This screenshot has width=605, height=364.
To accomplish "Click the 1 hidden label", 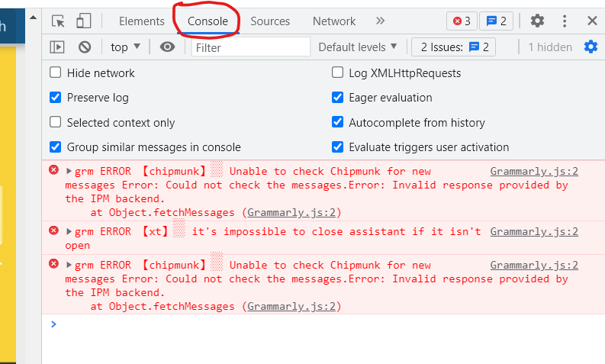I will click(550, 47).
